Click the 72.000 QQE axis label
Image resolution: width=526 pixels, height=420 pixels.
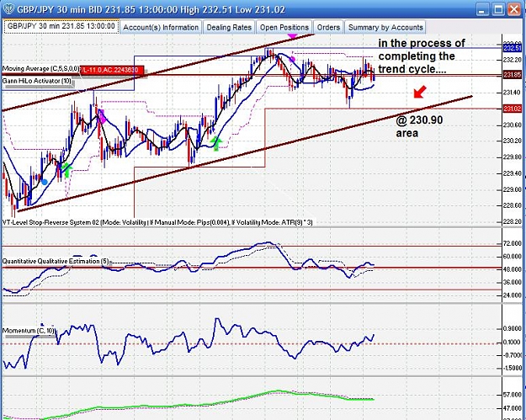click(x=513, y=243)
